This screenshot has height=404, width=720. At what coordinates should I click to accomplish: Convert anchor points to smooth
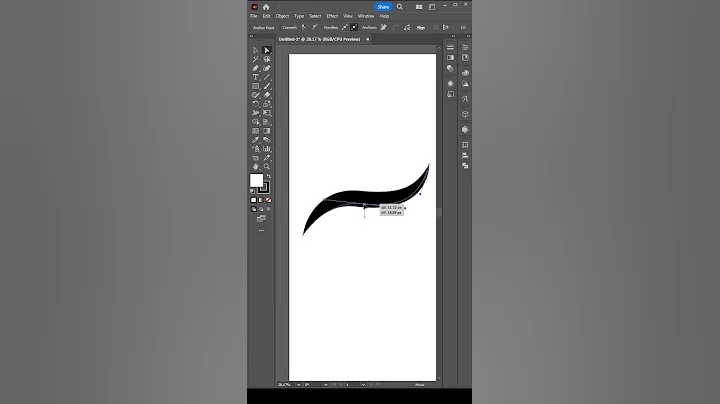(315, 28)
